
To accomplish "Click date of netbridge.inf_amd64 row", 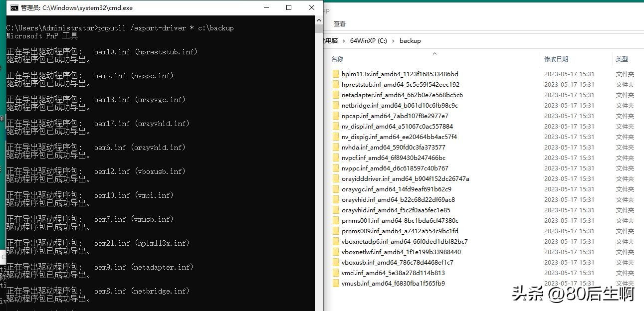I will [569, 106].
